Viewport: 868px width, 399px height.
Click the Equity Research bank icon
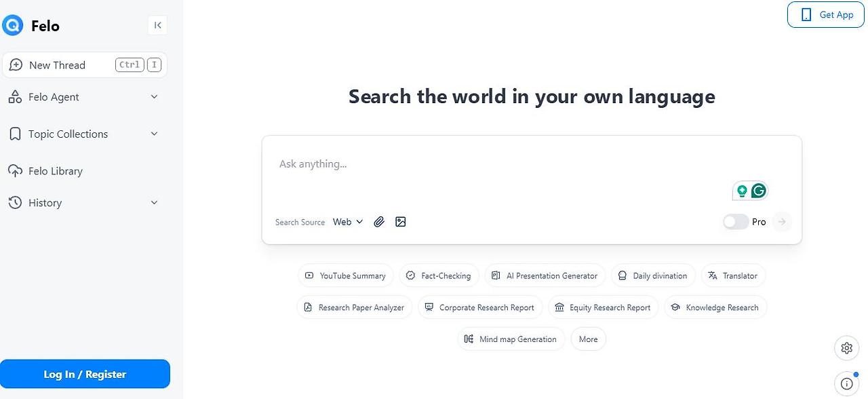click(559, 307)
